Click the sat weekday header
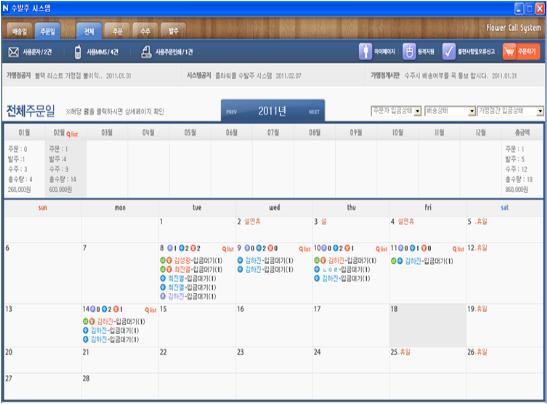The height and width of the screenshot is (404, 547). pyautogui.click(x=504, y=208)
